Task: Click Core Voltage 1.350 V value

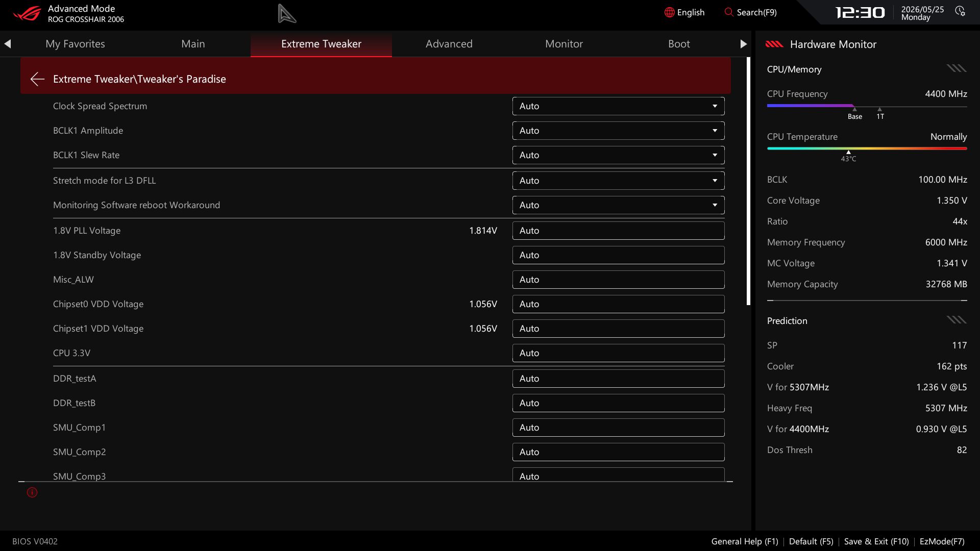Action: point(951,201)
